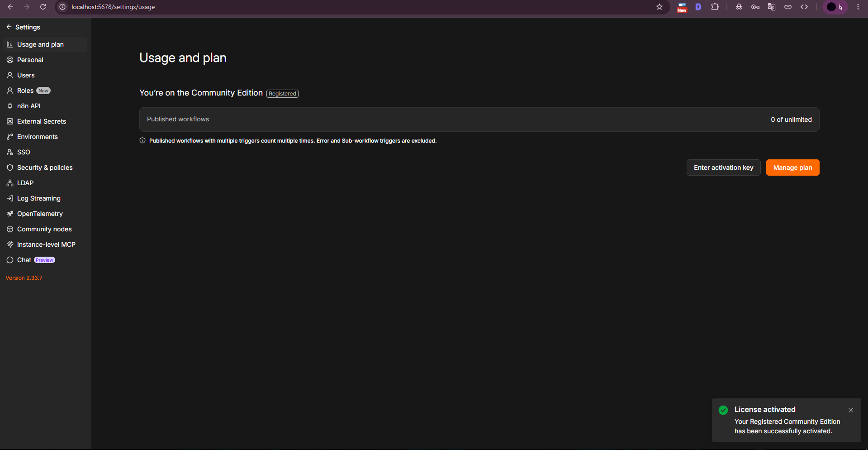Screen dimensions: 868x450
Task: Open Chat settings
Action: click(45, 260)
